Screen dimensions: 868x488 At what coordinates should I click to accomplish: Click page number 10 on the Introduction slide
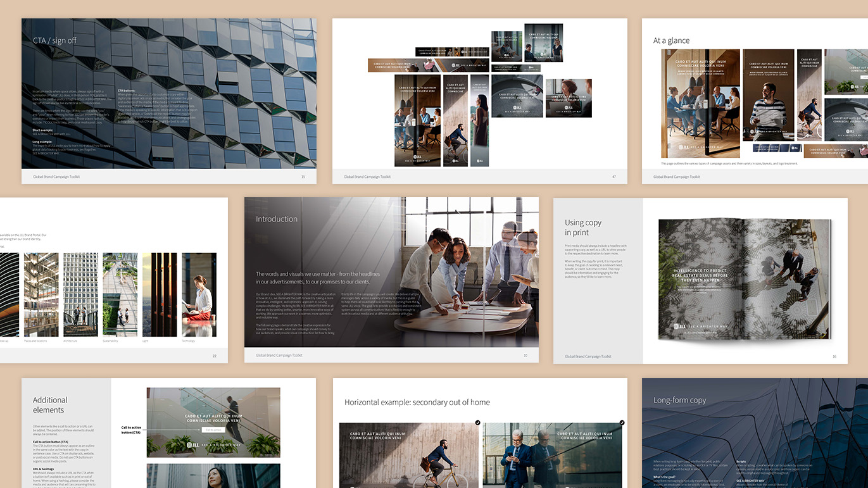[525, 356]
